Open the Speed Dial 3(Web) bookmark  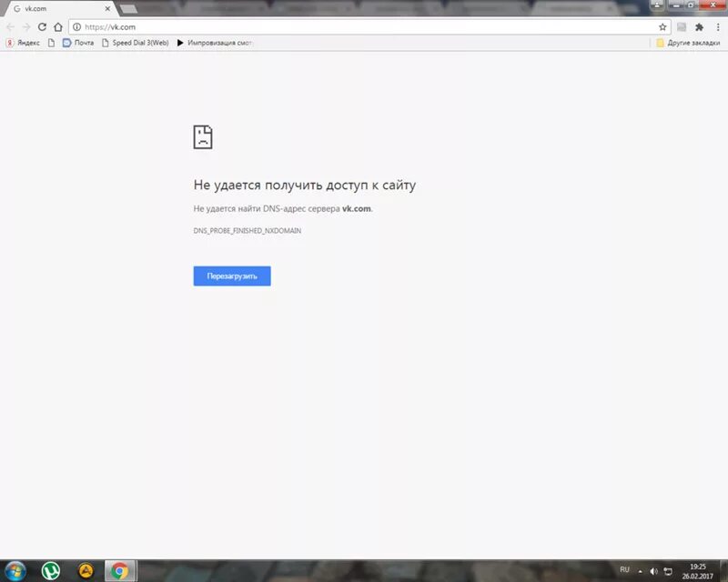click(135, 43)
